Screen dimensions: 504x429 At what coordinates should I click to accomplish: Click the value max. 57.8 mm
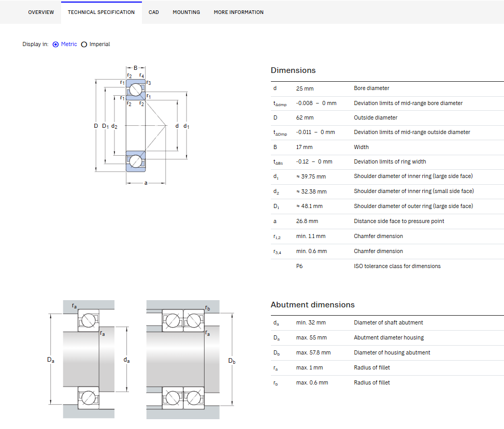[313, 352]
